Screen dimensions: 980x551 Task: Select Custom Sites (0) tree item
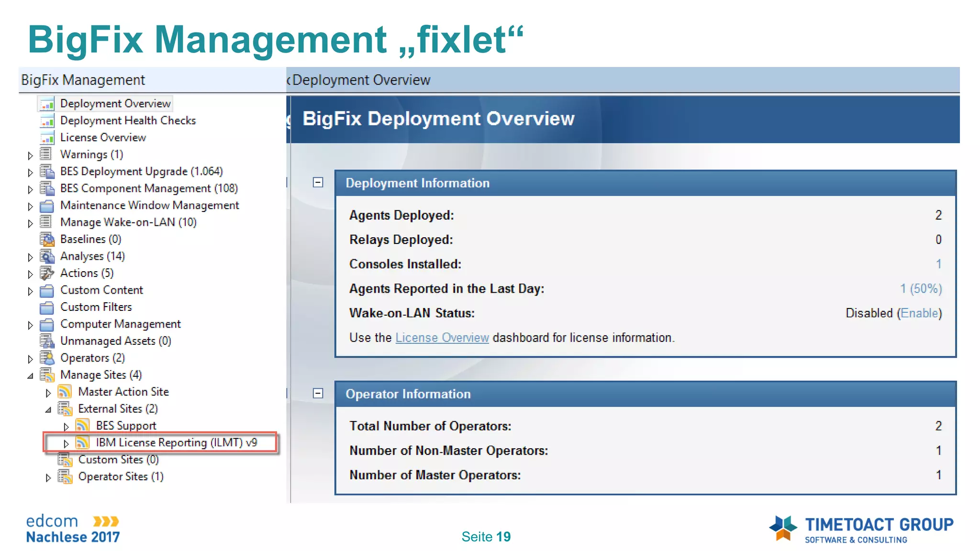coord(118,460)
